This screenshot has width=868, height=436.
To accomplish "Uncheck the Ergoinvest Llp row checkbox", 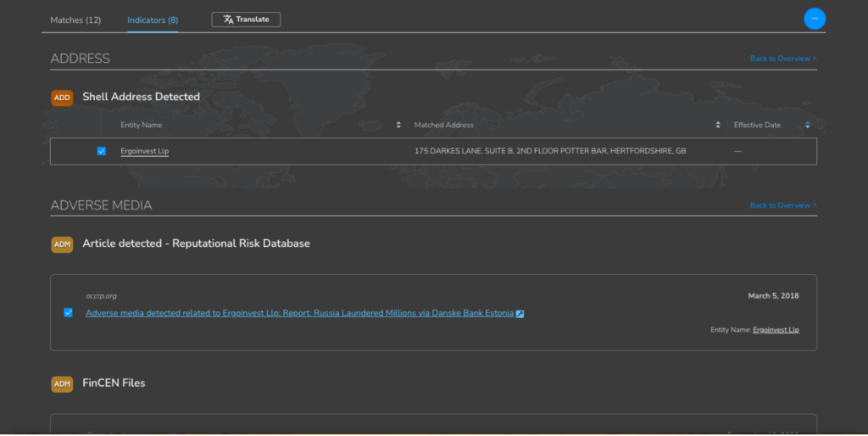I will (x=102, y=151).
